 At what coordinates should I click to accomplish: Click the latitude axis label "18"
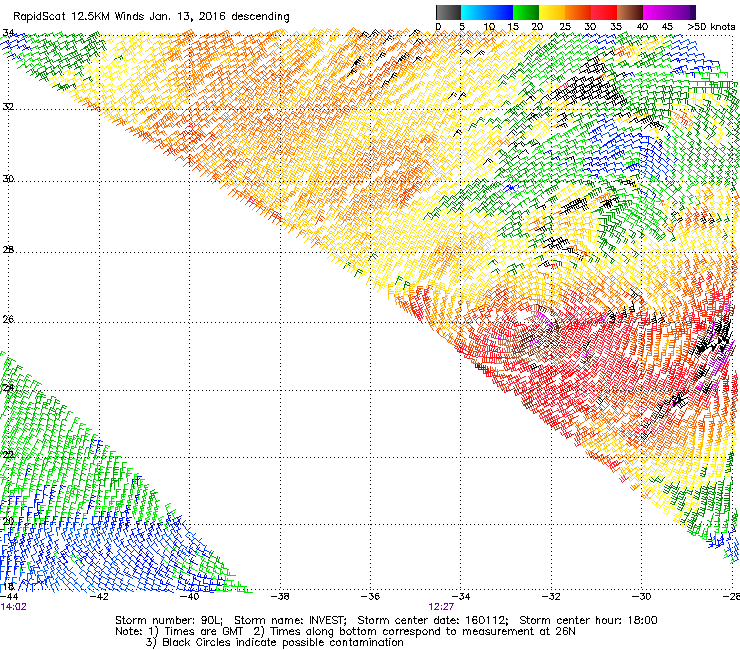click(8, 587)
